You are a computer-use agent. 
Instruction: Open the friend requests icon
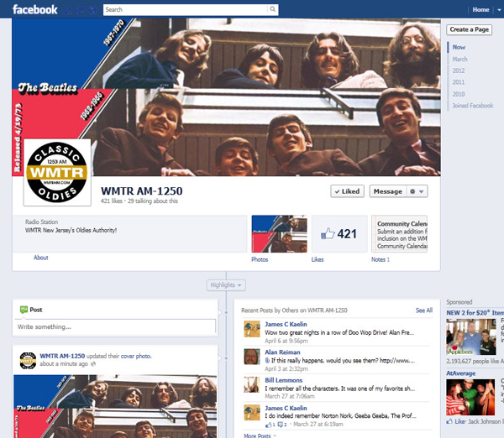[68, 10]
